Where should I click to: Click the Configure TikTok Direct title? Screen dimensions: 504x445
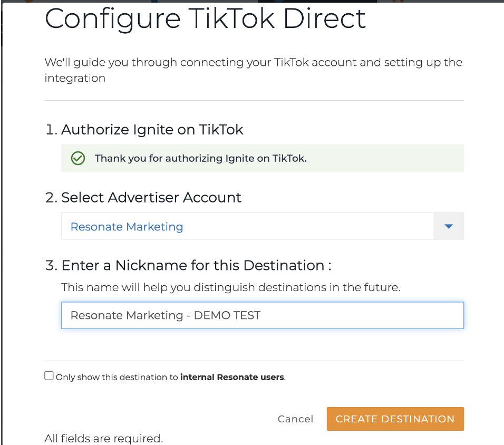[205, 20]
